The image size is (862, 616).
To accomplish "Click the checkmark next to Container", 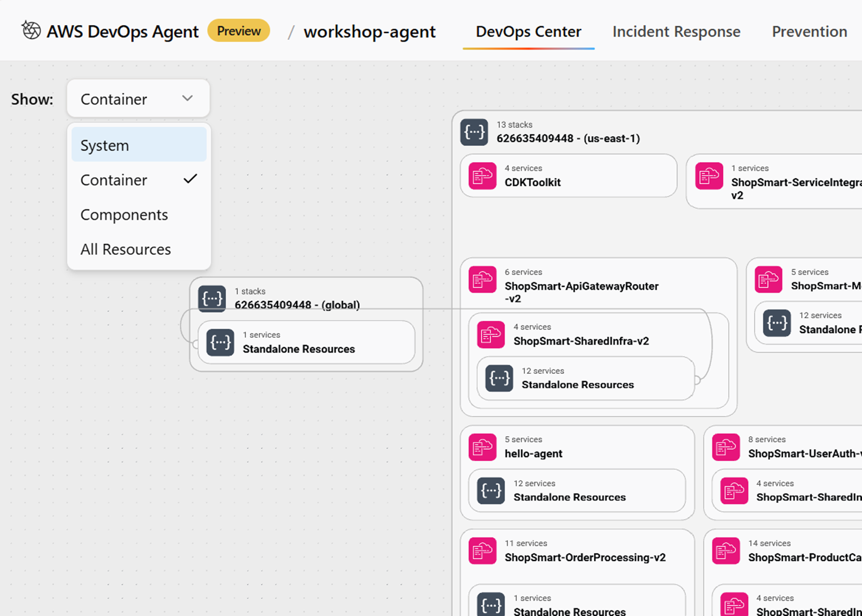I will [x=190, y=179].
